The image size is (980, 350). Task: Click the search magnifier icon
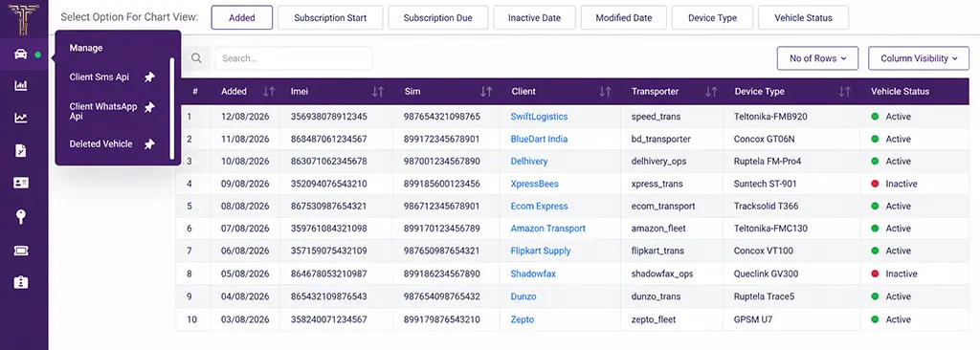click(x=196, y=58)
